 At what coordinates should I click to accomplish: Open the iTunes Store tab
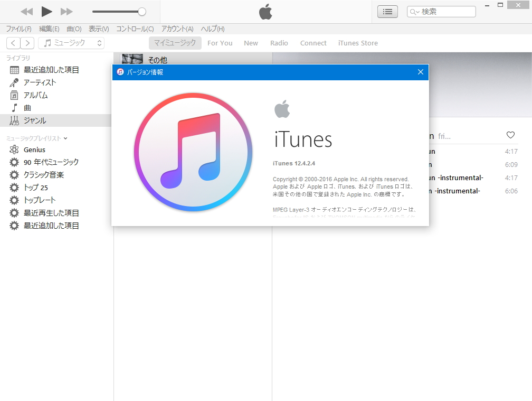358,43
